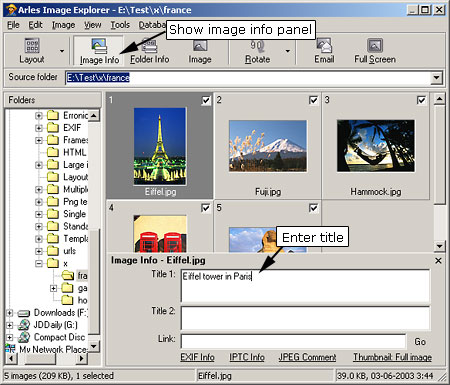Click into the Link input field
Screen dimensions: 450x385
tap(293, 342)
